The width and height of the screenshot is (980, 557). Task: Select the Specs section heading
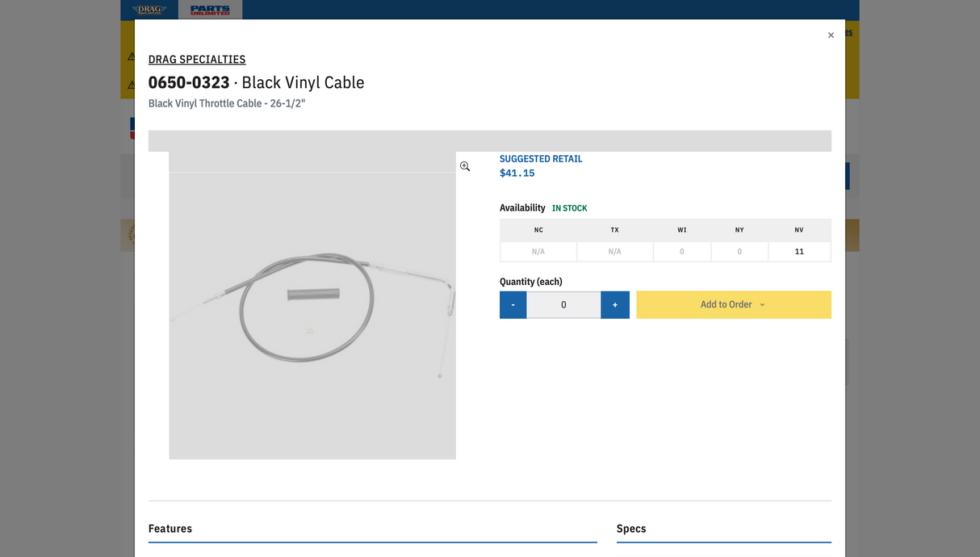pyautogui.click(x=631, y=529)
